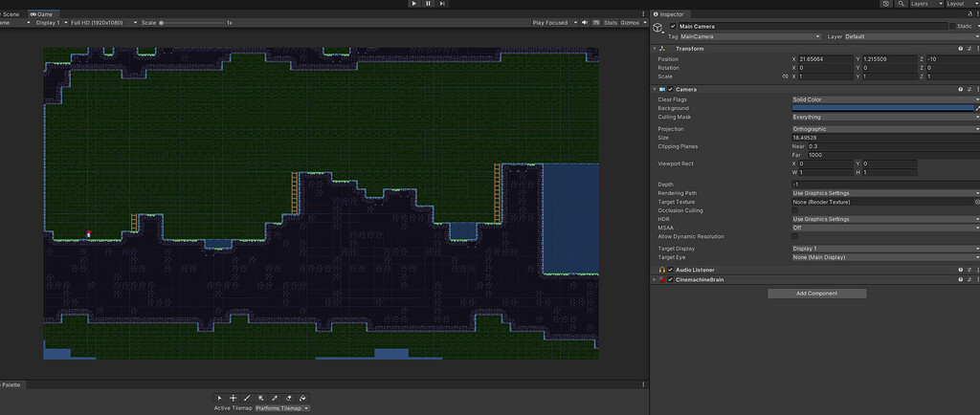Click the Background color swatch
Viewport: 980px width, 415px height.
(881, 108)
